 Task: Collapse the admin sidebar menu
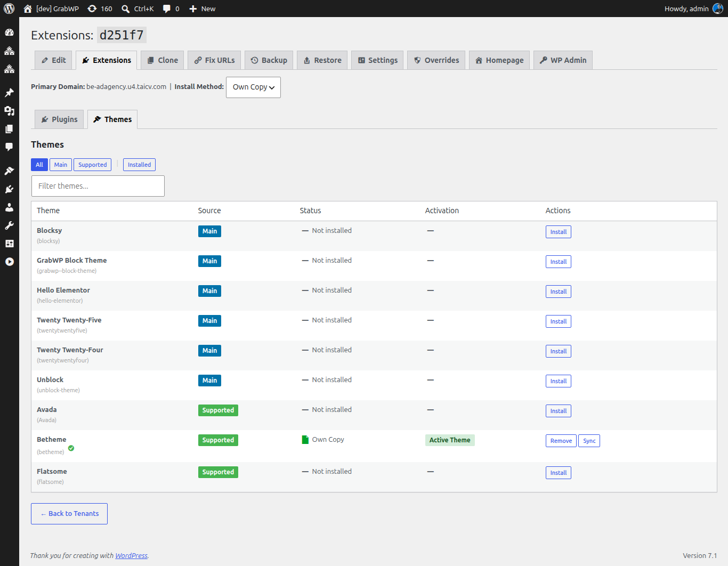click(x=9, y=262)
